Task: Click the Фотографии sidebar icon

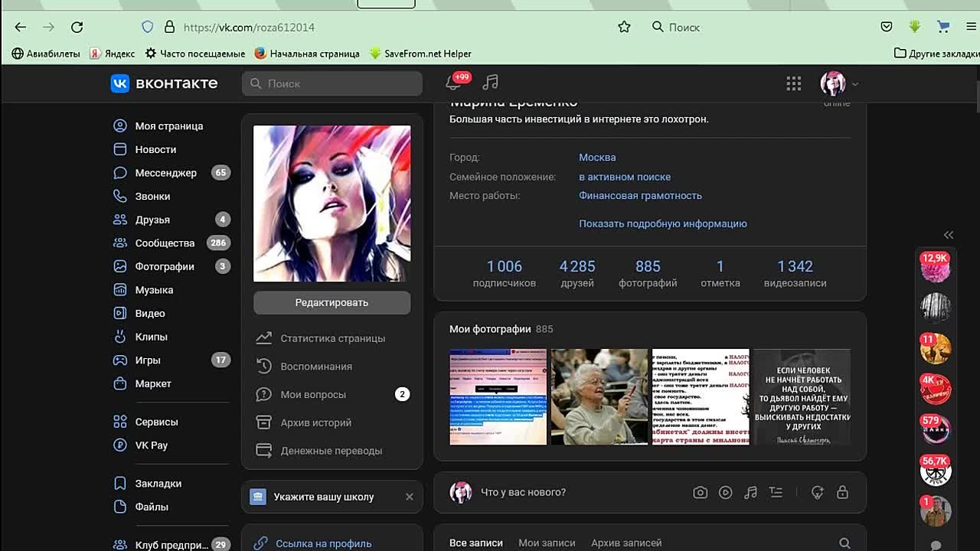Action: point(120,266)
